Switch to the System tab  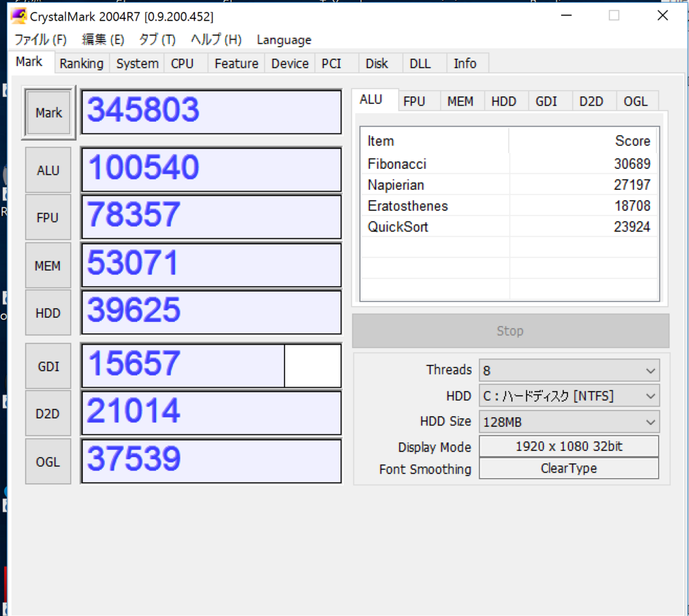[137, 63]
